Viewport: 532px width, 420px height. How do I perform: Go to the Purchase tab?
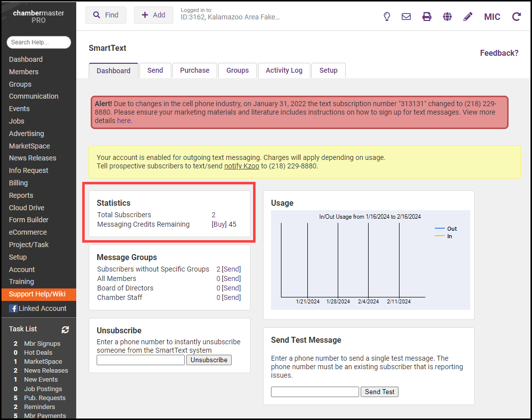pos(195,70)
